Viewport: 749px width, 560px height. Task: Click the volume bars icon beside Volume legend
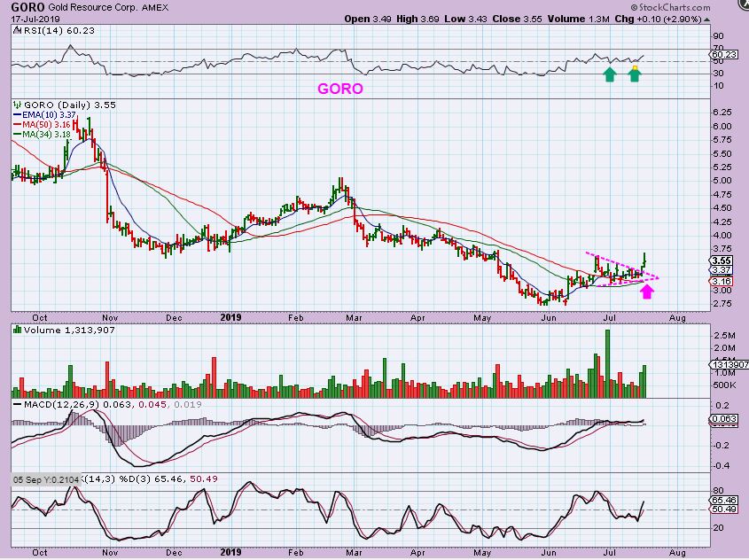17,330
